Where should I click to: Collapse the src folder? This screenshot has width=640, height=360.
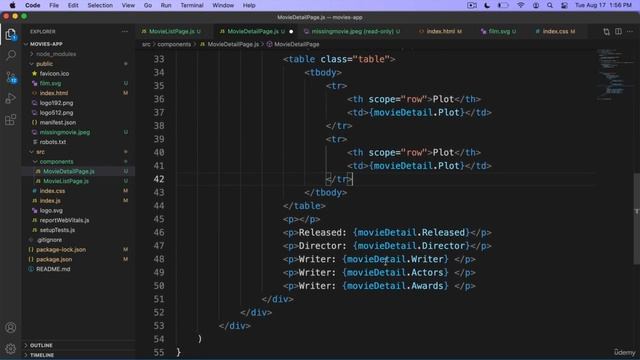(78, 152)
